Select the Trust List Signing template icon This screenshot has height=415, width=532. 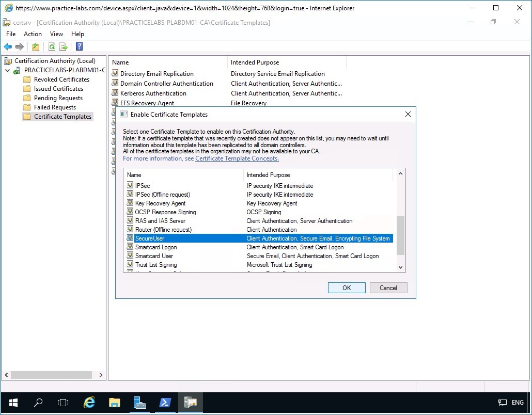click(130, 264)
